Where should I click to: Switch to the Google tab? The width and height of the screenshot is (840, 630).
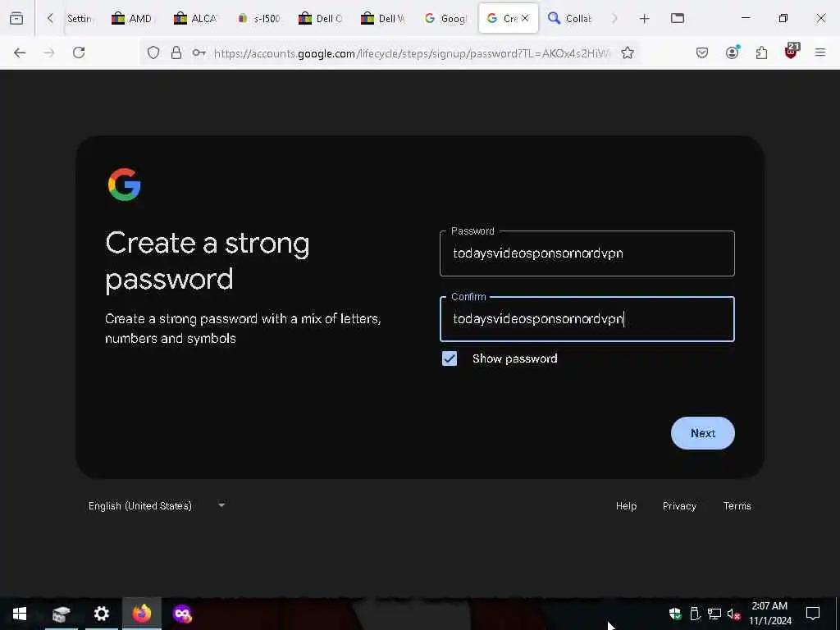(445, 19)
